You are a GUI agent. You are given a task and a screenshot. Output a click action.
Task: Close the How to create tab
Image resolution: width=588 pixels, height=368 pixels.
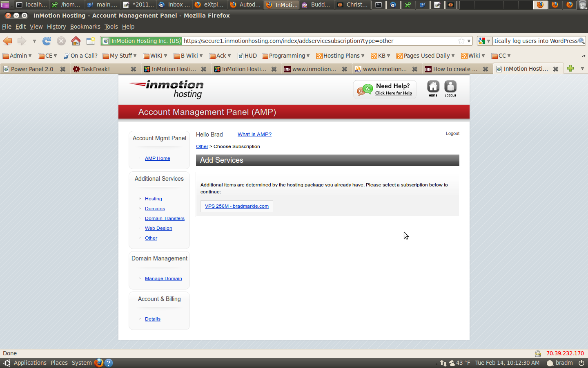pos(486,69)
